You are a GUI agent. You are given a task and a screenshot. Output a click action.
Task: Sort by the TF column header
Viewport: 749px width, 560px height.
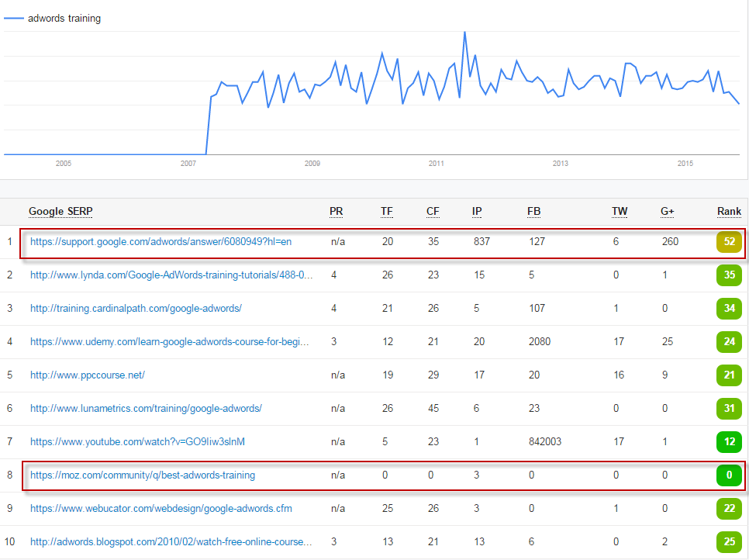coord(386,211)
